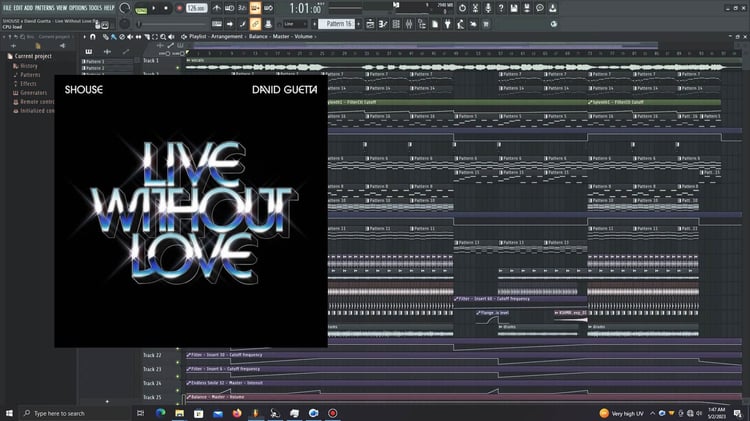Click the undo history power icon
This screenshot has height=421, width=750.
(x=462, y=8)
